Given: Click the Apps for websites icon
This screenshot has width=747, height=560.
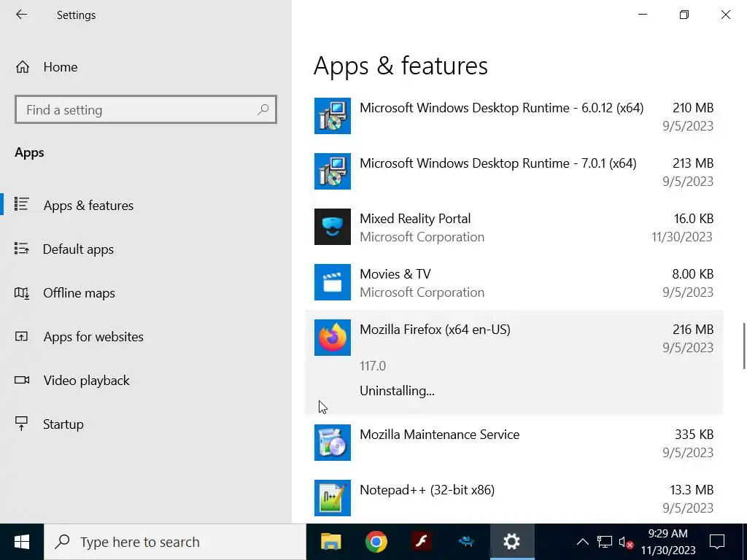Looking at the screenshot, I should tap(21, 337).
